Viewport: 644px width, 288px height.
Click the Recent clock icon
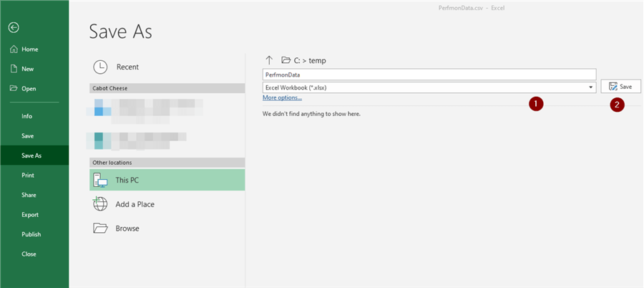click(100, 67)
